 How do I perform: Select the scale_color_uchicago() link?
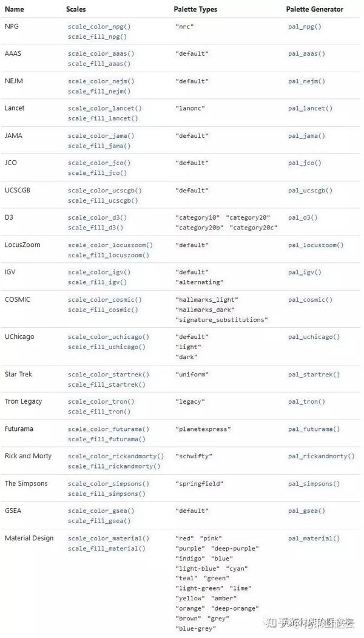pos(108,337)
